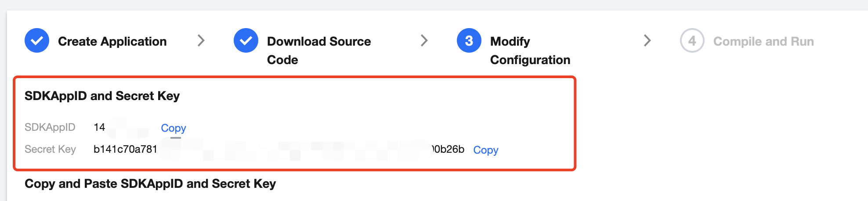Click the chevron after Modify Configuration

[x=647, y=40]
